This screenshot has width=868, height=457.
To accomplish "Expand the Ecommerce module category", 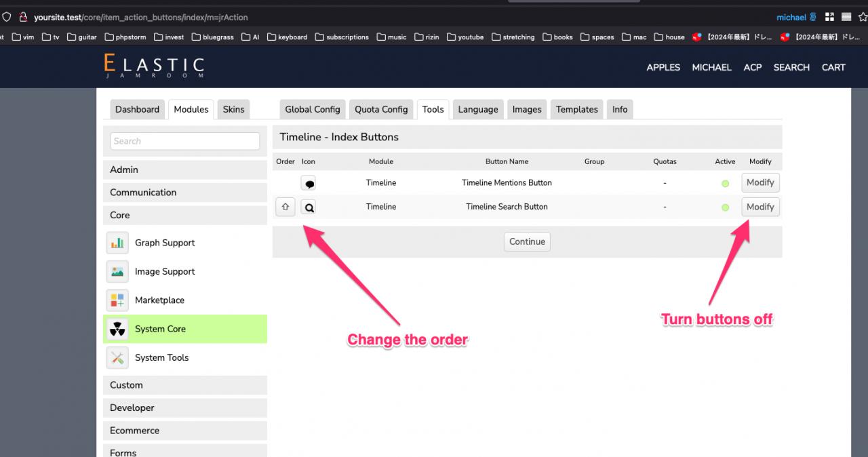I will pos(185,431).
